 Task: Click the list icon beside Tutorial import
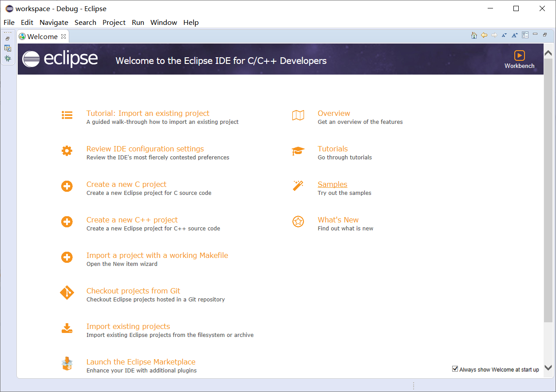pyautogui.click(x=67, y=115)
